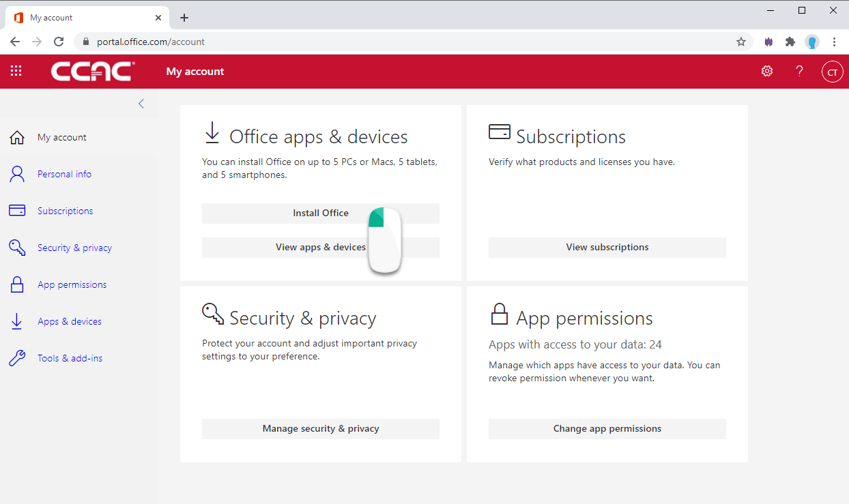Click the CCAC logo
Screen dimensions: 849x504
point(93,71)
